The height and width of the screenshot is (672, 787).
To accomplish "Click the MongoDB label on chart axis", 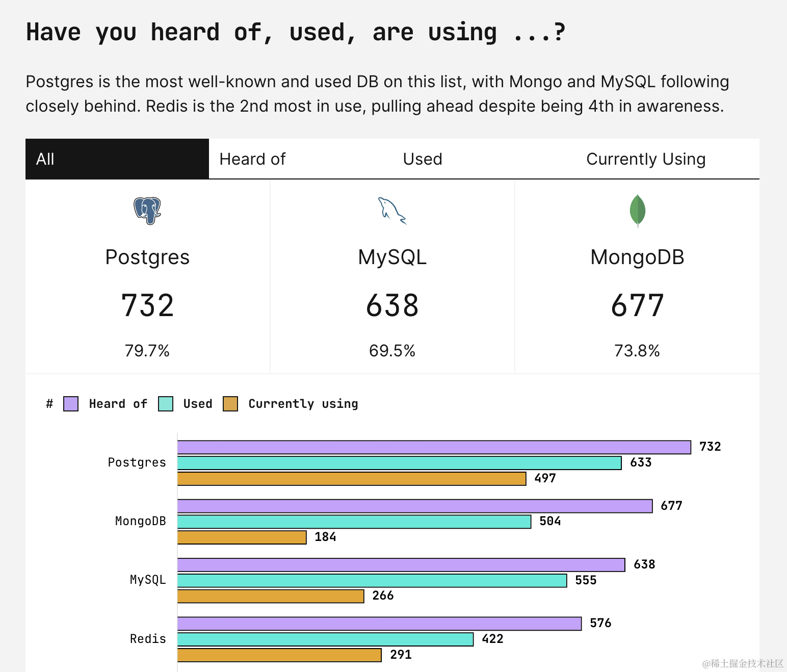I will tap(140, 521).
